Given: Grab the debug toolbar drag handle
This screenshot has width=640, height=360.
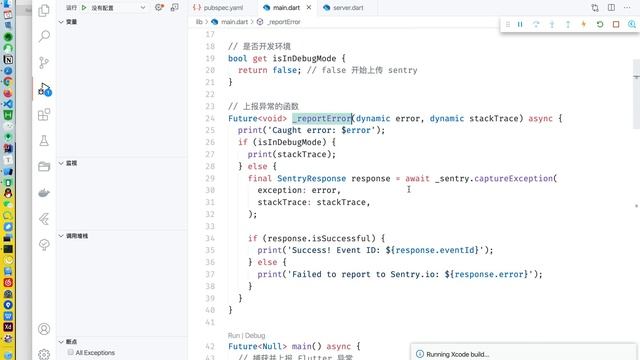Looking at the screenshot, I should tap(508, 24).
